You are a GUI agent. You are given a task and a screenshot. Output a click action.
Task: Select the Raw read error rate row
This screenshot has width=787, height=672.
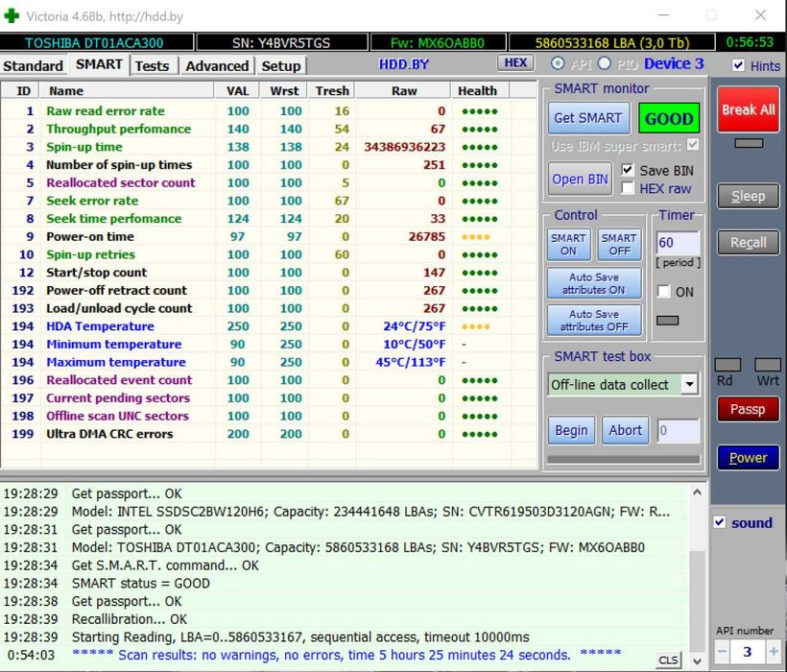point(269,111)
